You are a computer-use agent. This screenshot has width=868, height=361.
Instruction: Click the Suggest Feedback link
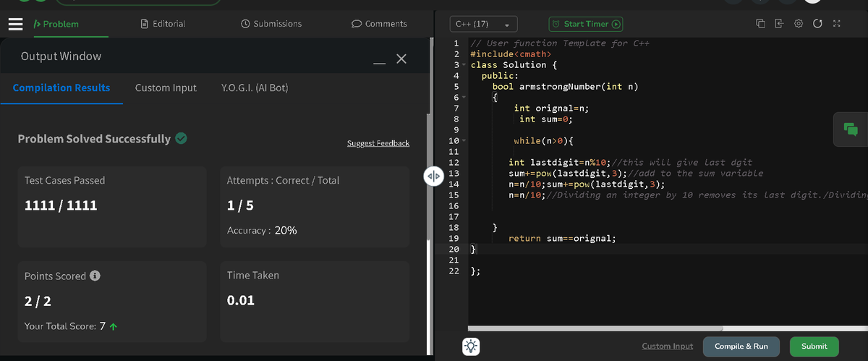click(x=378, y=143)
